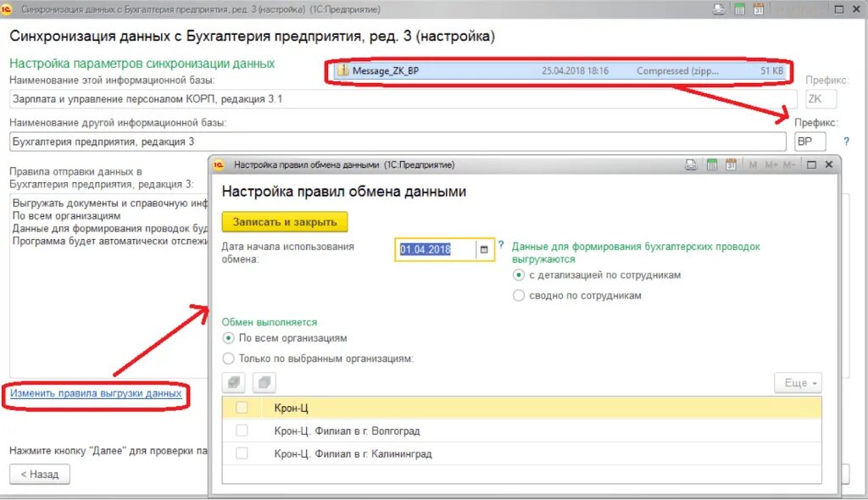Click the ZK prefix input field
This screenshot has width=868, height=500.
click(821, 99)
